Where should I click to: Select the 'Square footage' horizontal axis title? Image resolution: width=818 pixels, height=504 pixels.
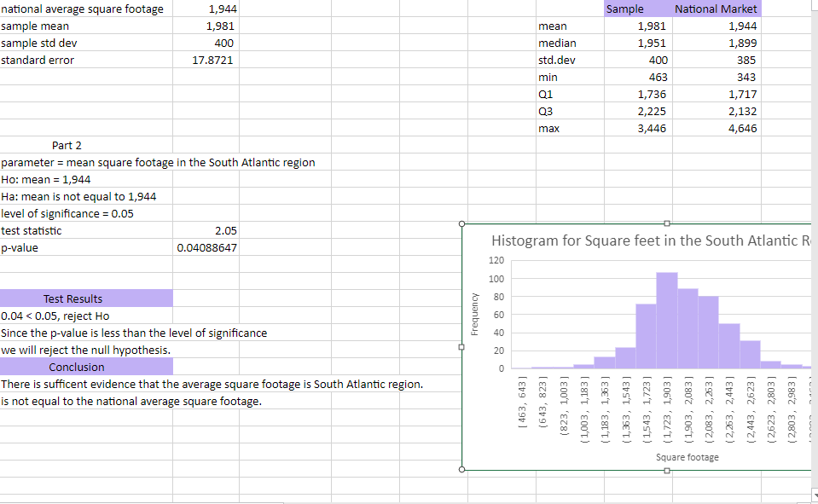tap(687, 457)
